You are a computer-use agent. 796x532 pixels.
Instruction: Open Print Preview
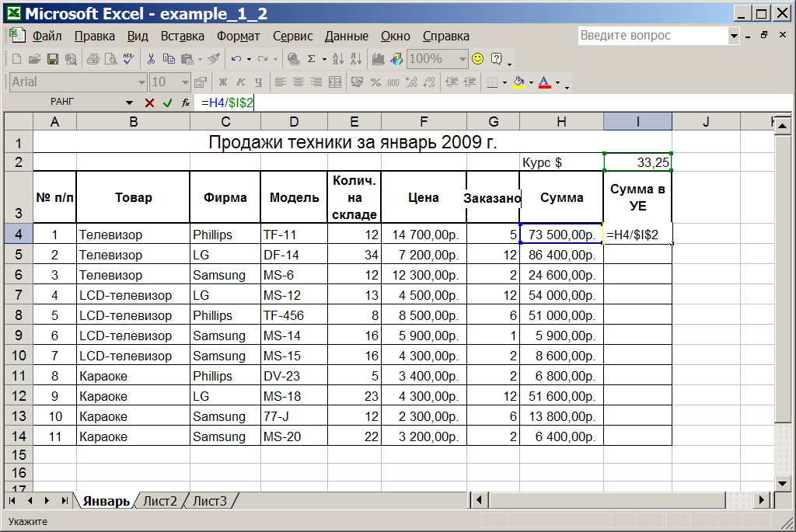click(x=110, y=59)
